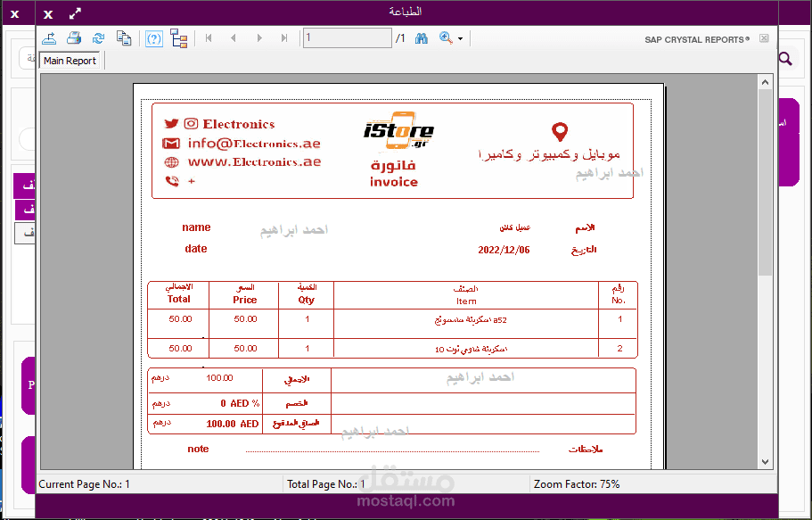Click the Copy icon in the toolbar
The height and width of the screenshot is (520, 812).
pos(124,38)
